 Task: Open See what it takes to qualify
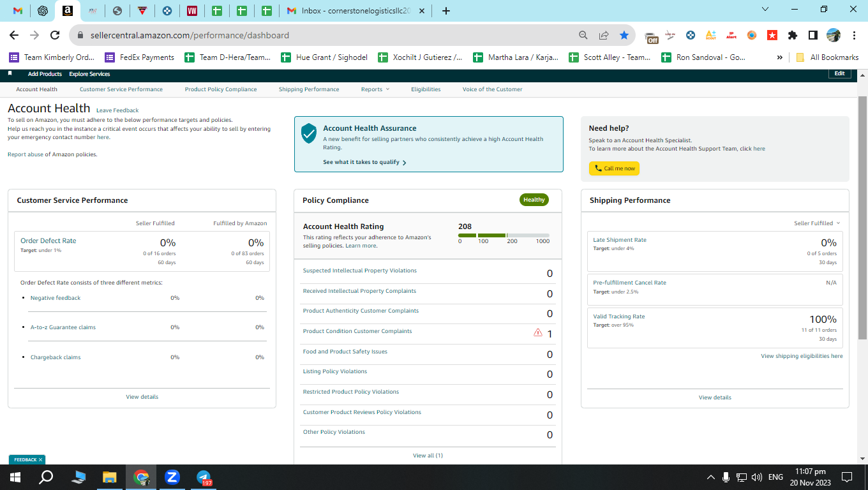[364, 162]
